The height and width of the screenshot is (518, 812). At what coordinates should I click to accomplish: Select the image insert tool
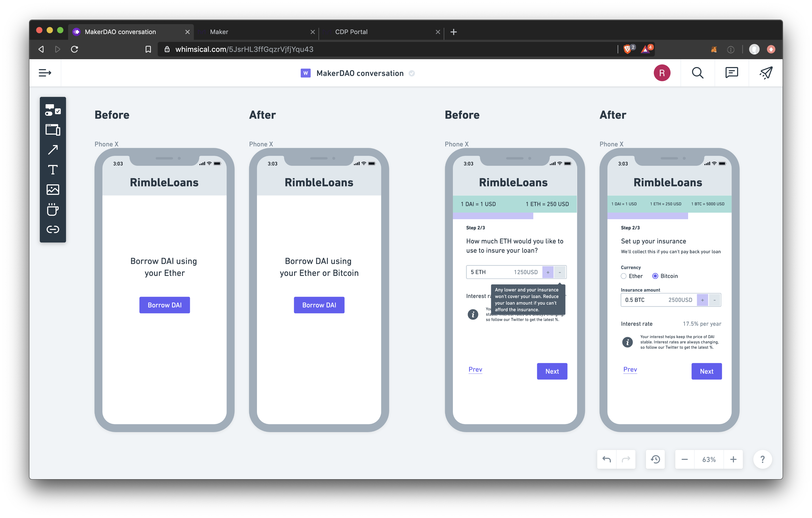coord(53,190)
